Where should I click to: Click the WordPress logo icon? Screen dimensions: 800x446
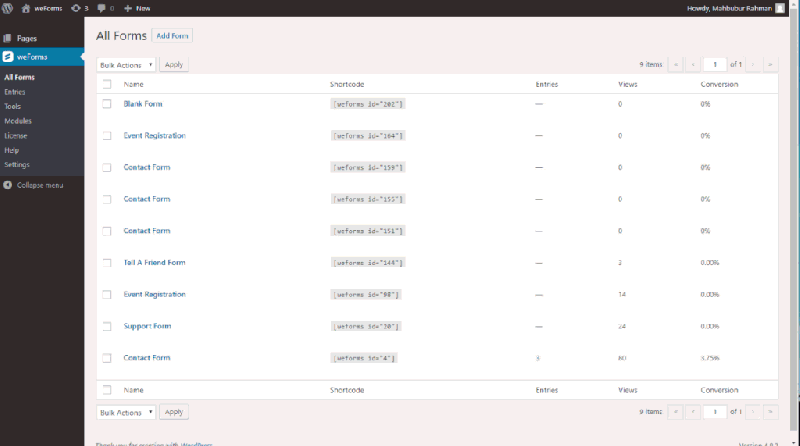tap(7, 8)
